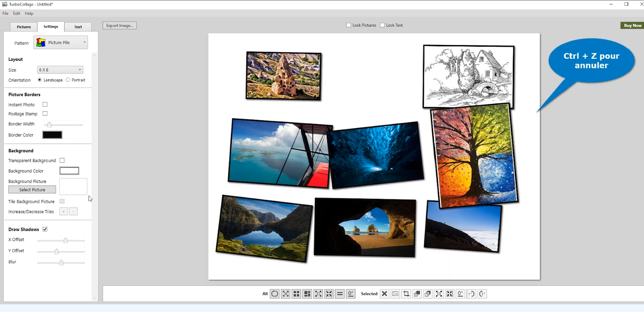Rotate the selected picture 1° counterclockwise
644x312 pixels.
click(471, 294)
